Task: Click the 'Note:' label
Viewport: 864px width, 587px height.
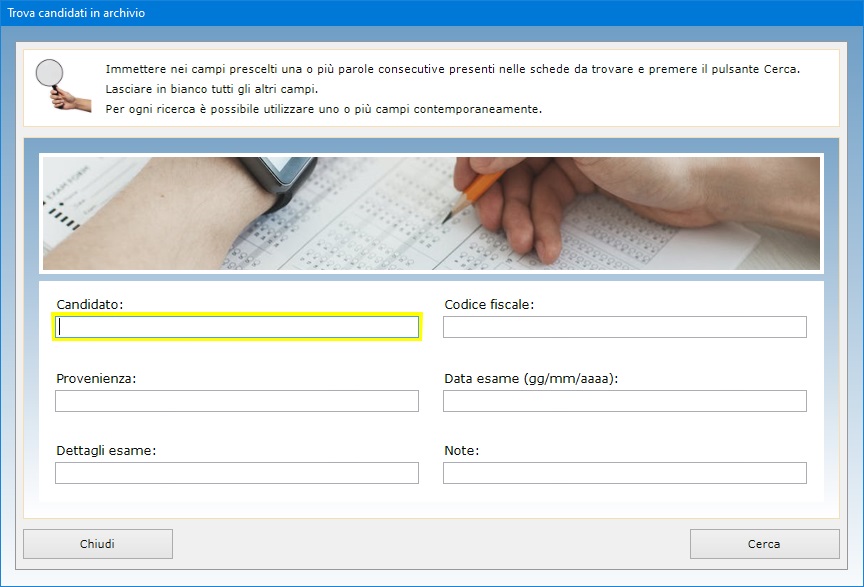Action: click(x=462, y=450)
